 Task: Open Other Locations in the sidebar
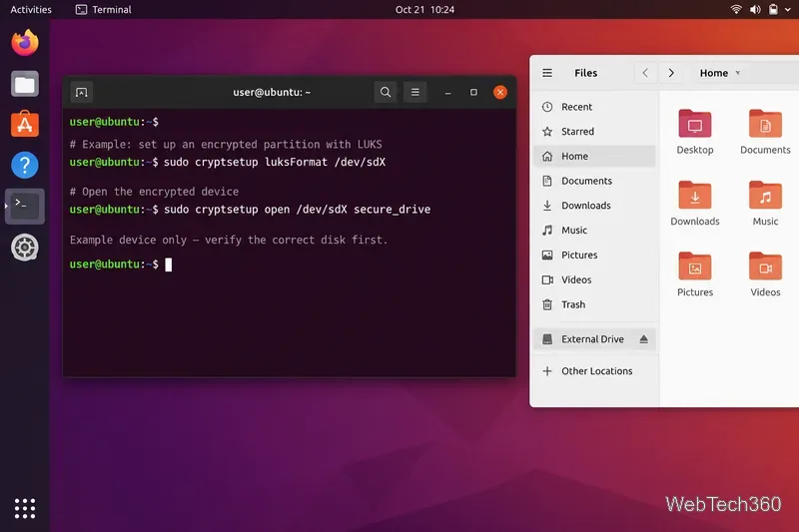pos(594,371)
